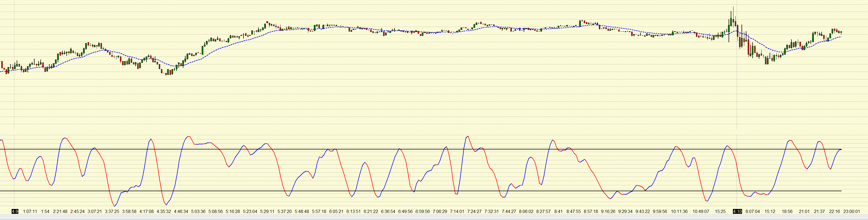
Task: Pick the 5:48:48 time label
Action: (x=301, y=212)
